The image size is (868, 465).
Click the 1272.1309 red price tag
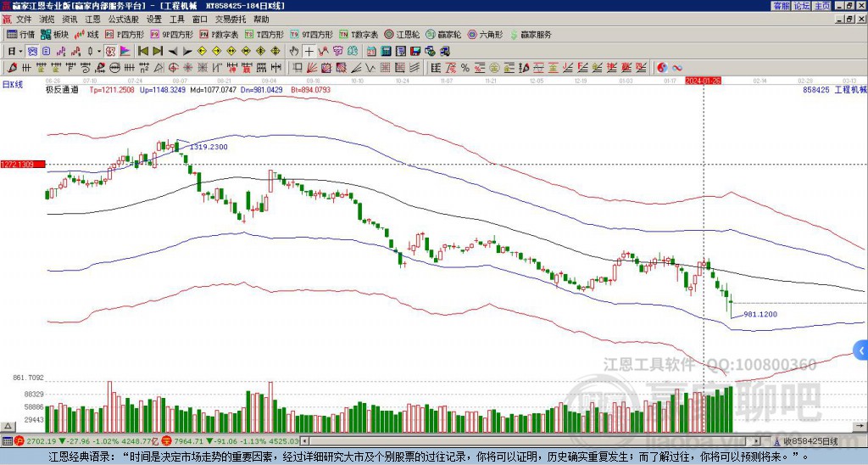pyautogui.click(x=23, y=164)
